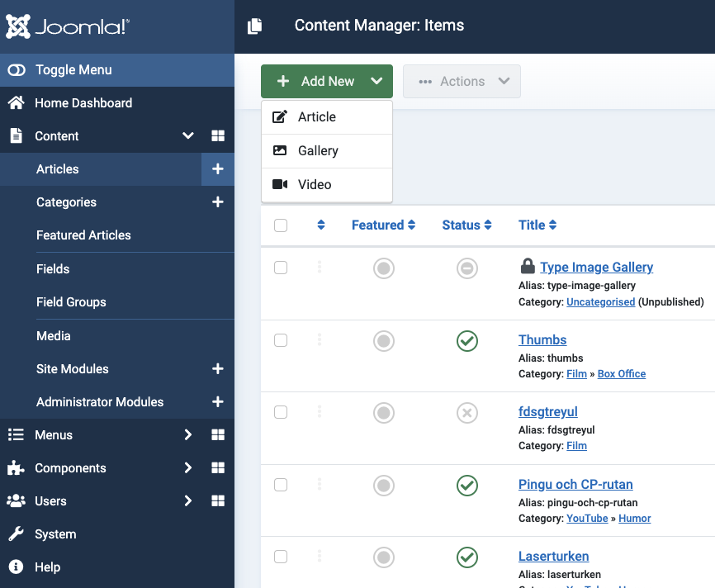
Task: Toggle Menu in the sidebar
Action: [x=73, y=70]
